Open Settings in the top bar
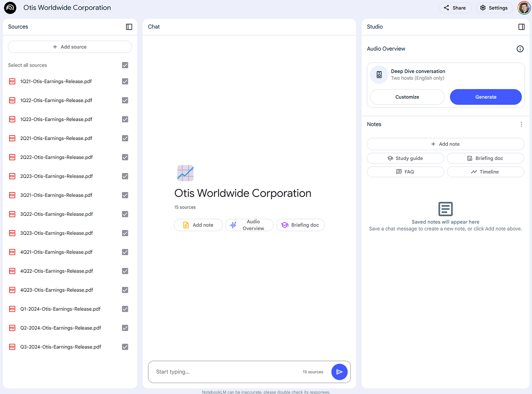 494,8
